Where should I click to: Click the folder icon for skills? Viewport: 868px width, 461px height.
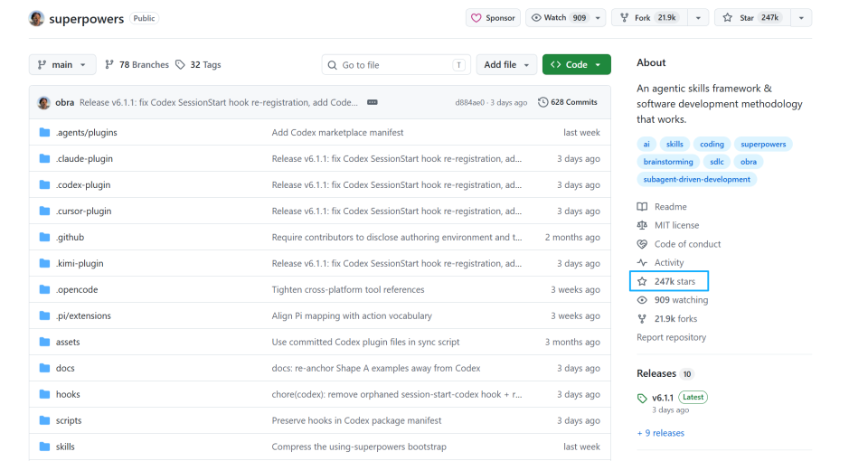pos(45,447)
